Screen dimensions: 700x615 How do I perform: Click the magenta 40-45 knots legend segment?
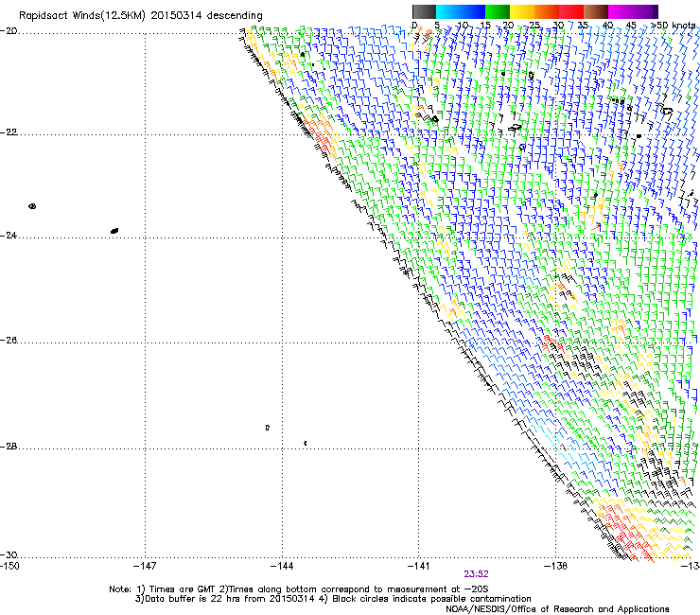(621, 11)
